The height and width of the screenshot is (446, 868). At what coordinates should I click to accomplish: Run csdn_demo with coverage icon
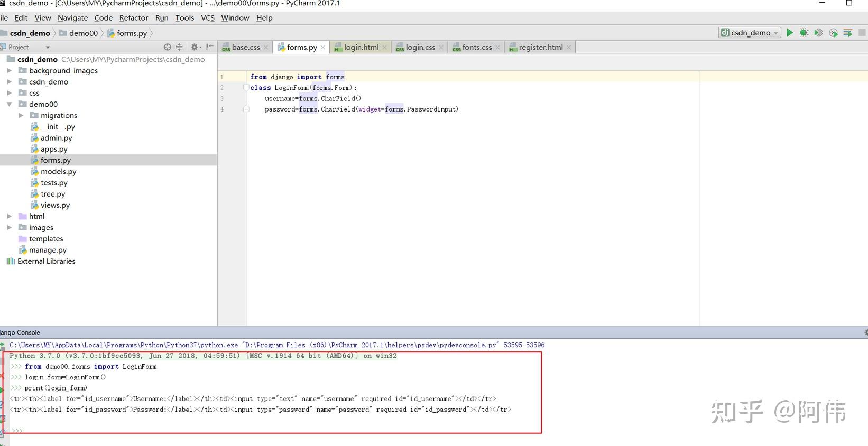click(818, 33)
